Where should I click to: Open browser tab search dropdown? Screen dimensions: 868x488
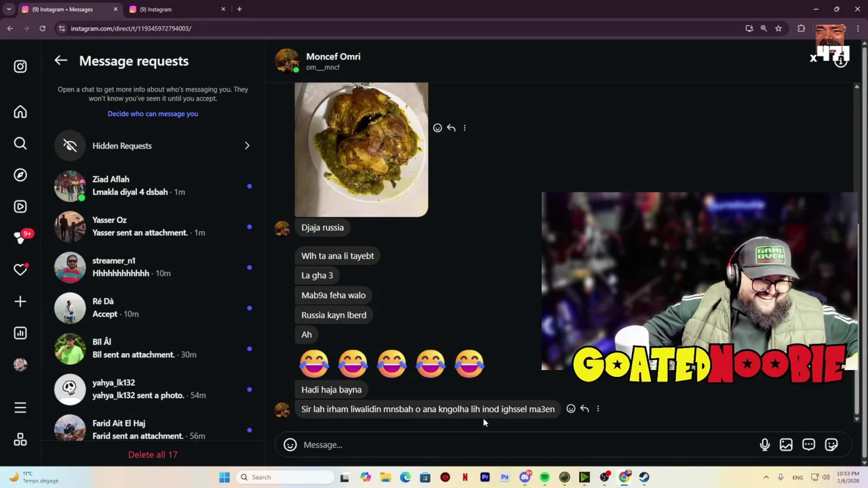pos(9,9)
